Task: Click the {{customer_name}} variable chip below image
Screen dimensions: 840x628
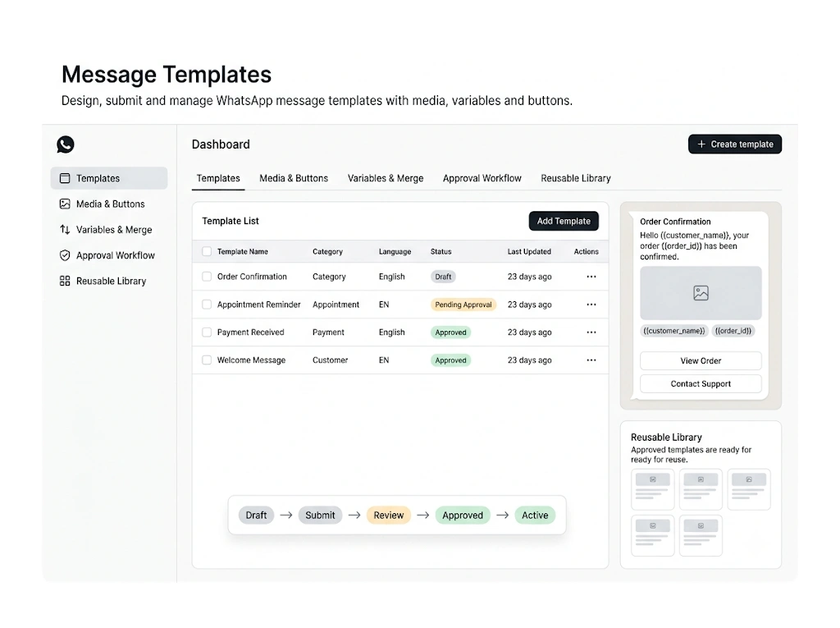Action: (674, 331)
